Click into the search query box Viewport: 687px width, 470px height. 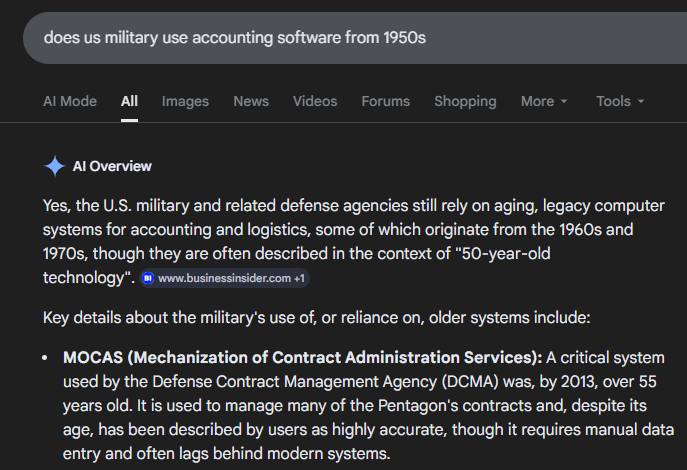click(x=300, y=37)
